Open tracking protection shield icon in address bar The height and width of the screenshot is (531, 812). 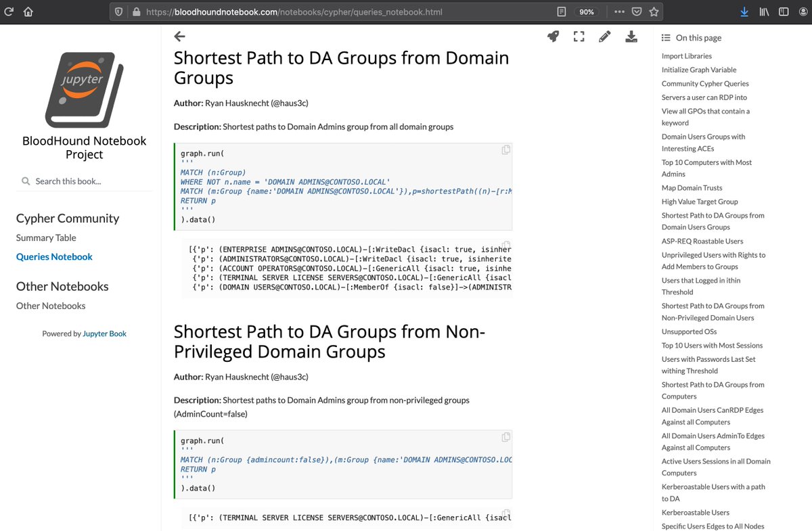click(x=118, y=11)
